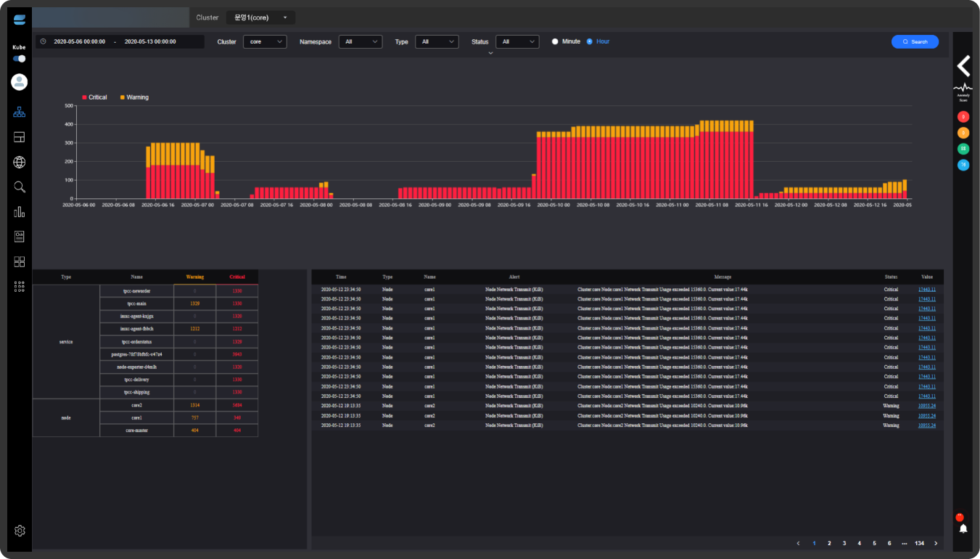
Task: Select the tpcc-orderstatus row name
Action: coord(136,341)
